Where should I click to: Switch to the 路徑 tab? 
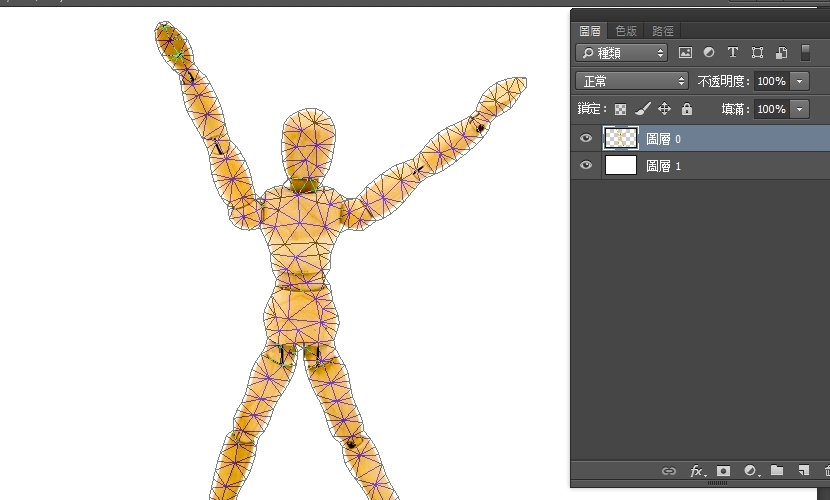point(662,31)
